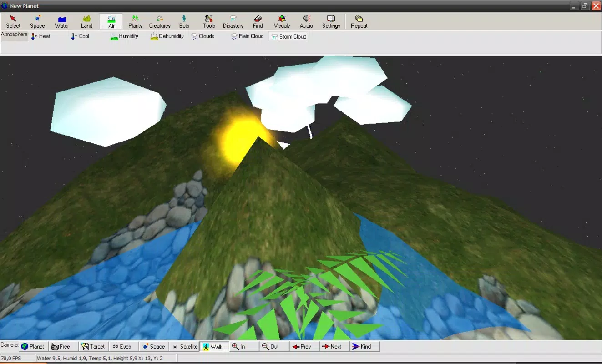
Task: Open the Space toolbar category
Action: [37, 22]
